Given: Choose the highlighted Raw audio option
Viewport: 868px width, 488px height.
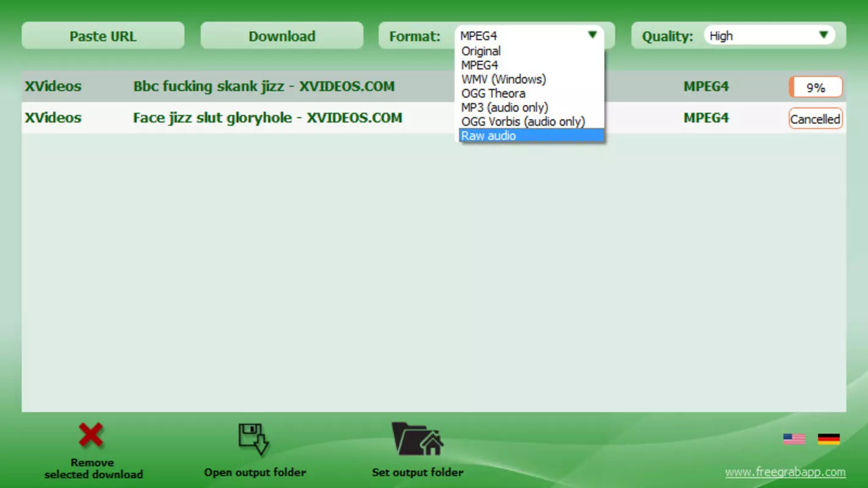Looking at the screenshot, I should pos(531,135).
